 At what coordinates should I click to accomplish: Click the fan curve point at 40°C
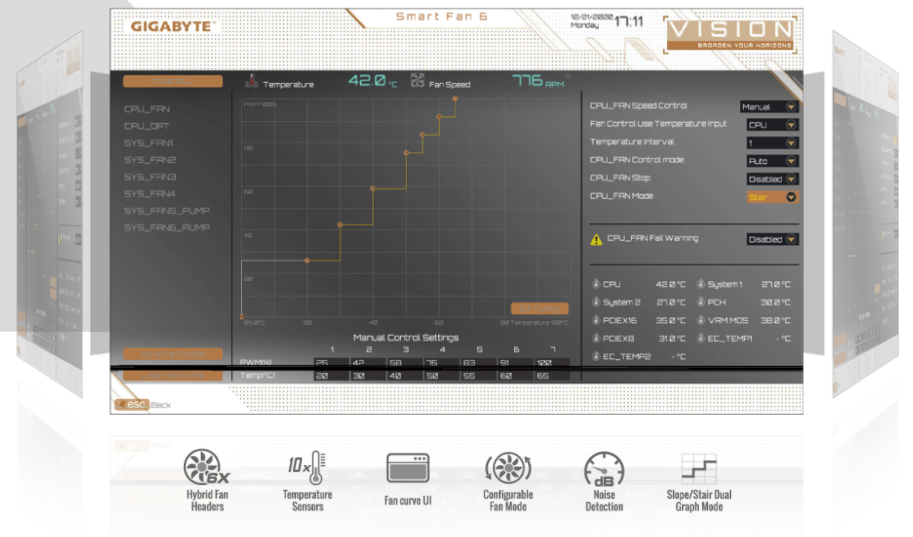click(x=373, y=189)
